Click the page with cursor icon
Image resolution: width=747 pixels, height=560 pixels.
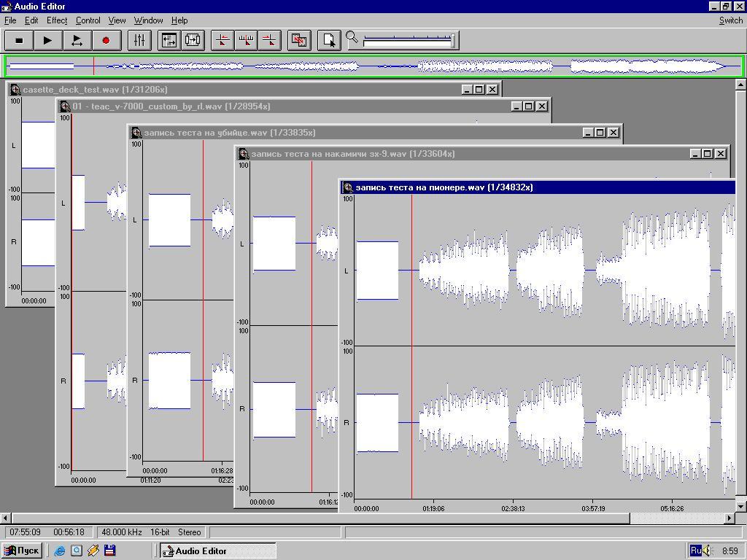tap(329, 40)
